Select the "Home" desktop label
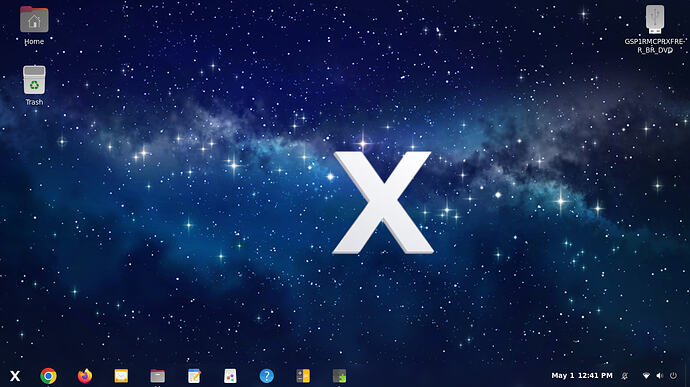Viewport: 690px width, 387px height. tap(34, 41)
